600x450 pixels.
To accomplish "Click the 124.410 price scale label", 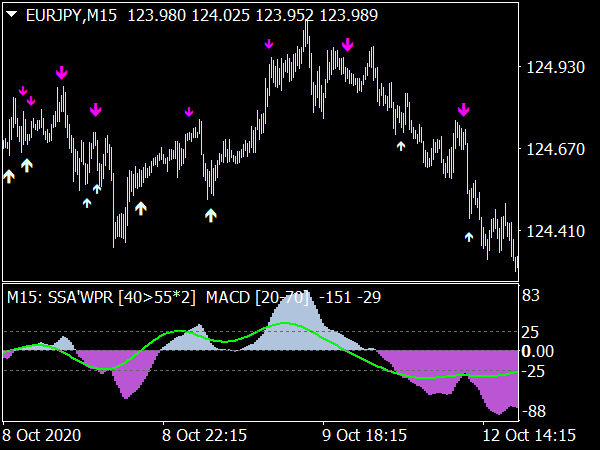I will pyautogui.click(x=556, y=232).
